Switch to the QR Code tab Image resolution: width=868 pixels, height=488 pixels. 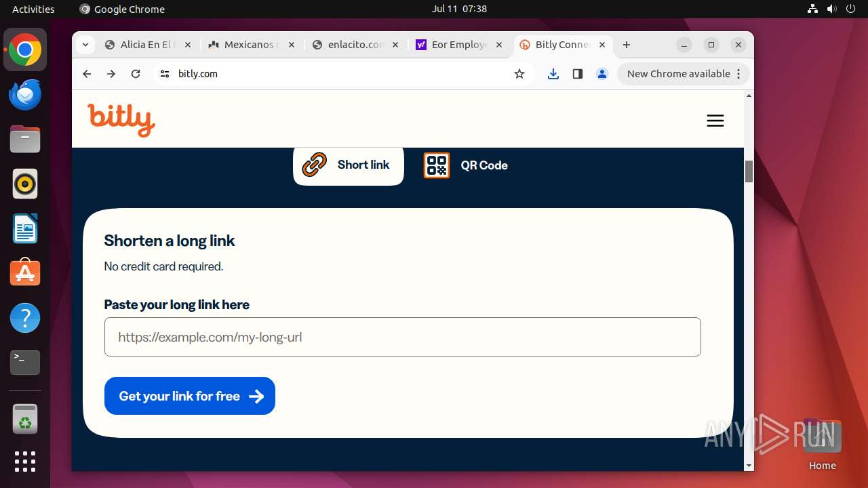click(466, 165)
